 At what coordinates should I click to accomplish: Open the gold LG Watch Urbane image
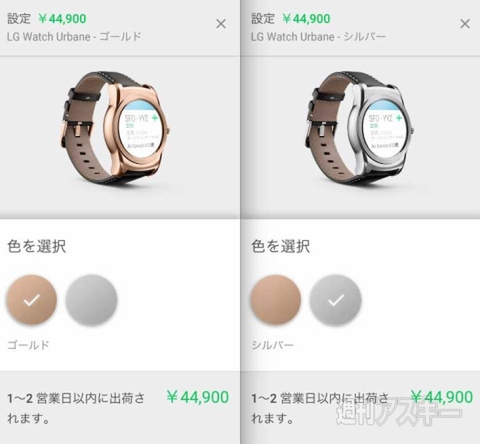point(115,128)
